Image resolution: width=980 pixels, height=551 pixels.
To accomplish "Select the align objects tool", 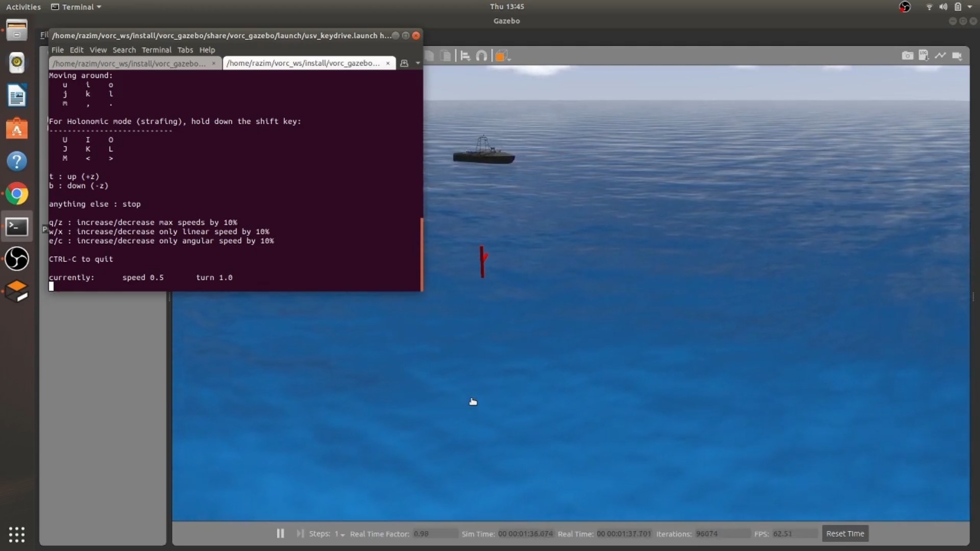I will coord(465,56).
